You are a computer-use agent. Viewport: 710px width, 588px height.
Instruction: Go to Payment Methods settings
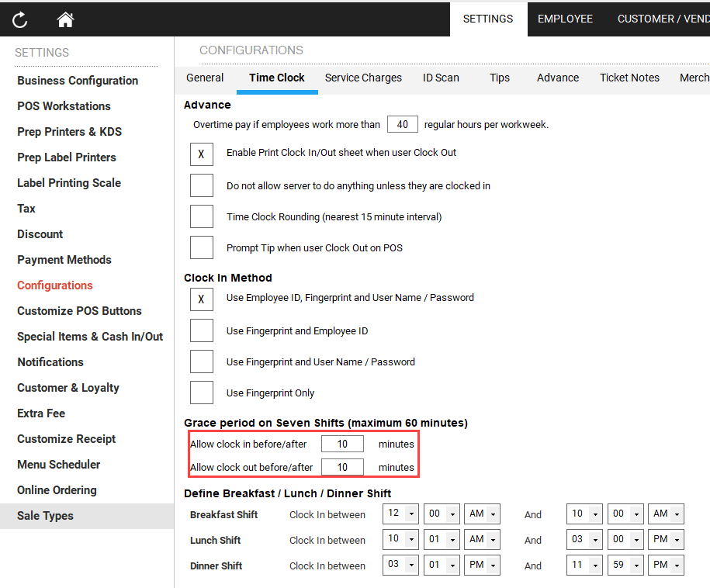[64, 260]
